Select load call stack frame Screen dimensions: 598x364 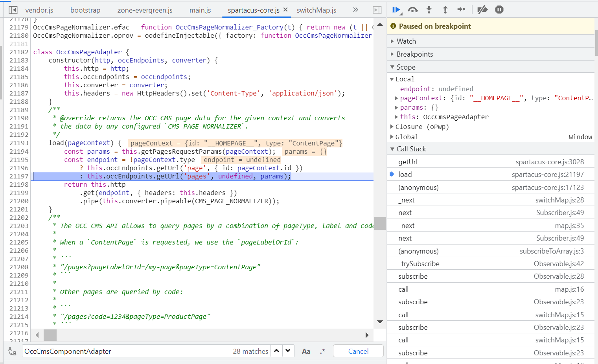(491, 175)
